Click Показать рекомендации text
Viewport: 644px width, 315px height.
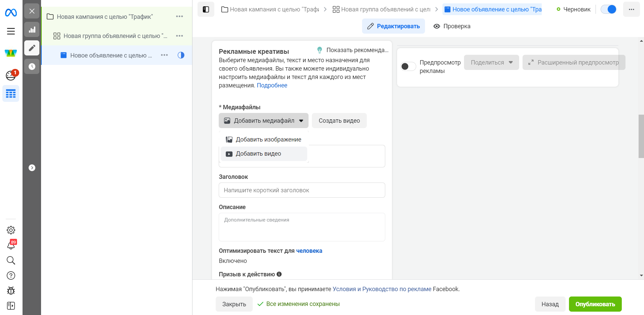point(357,50)
